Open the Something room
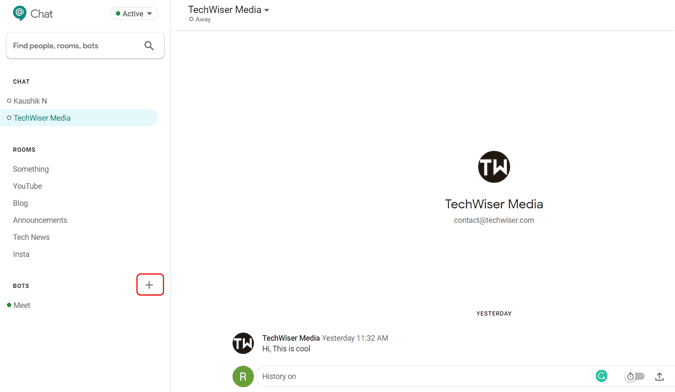 coord(31,169)
